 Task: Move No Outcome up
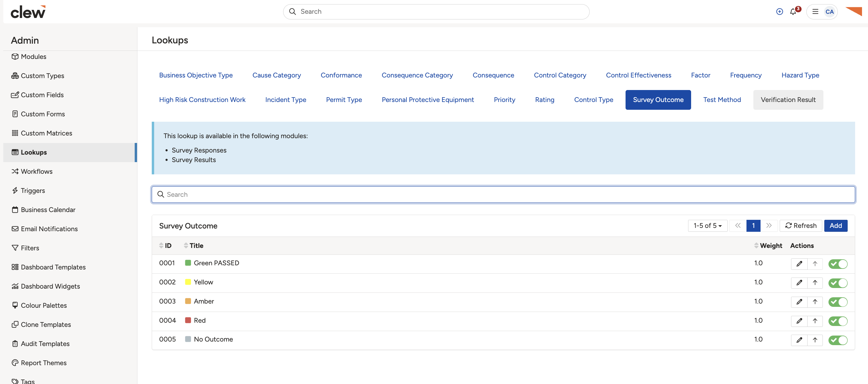pyautogui.click(x=815, y=340)
